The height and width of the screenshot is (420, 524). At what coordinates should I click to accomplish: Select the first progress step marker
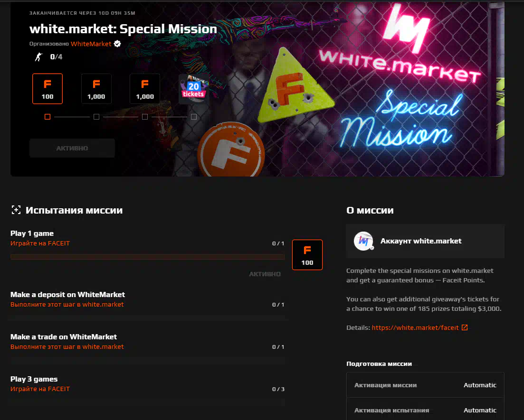(x=48, y=117)
